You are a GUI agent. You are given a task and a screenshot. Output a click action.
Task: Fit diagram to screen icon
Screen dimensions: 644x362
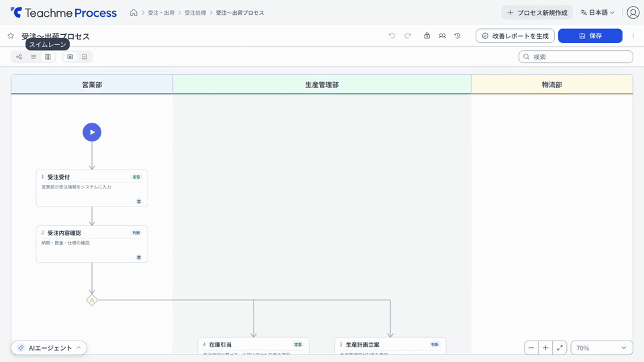click(x=559, y=348)
